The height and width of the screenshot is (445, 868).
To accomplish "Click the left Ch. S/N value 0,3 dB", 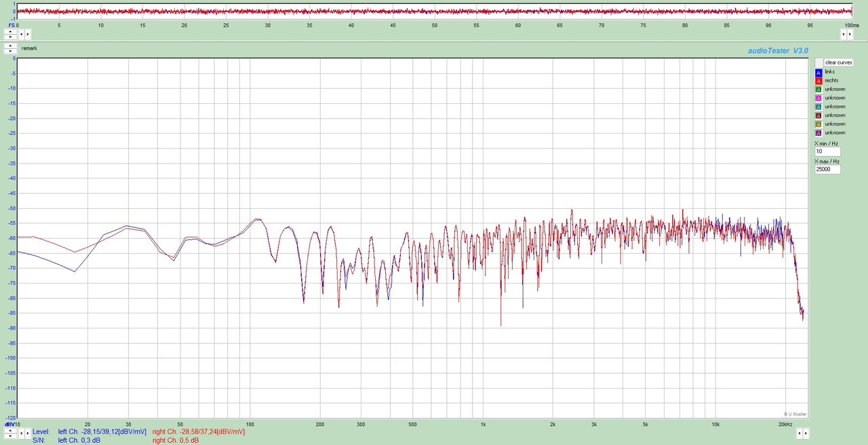I will pyautogui.click(x=79, y=440).
